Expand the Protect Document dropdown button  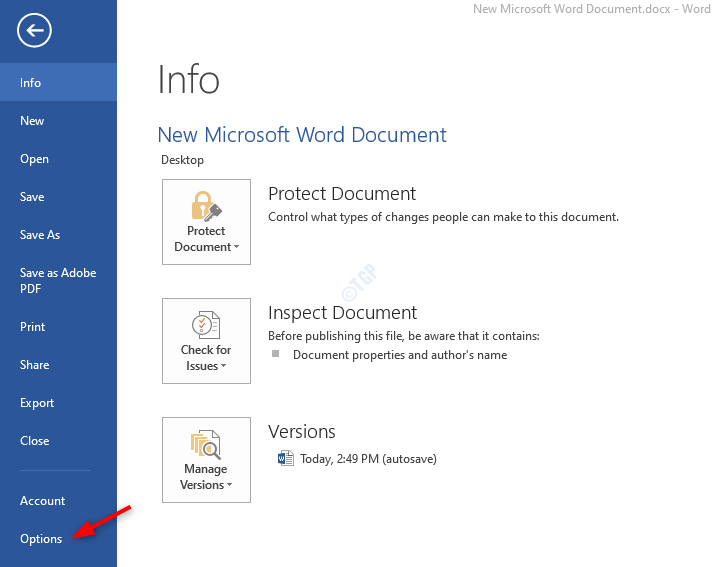point(206,222)
